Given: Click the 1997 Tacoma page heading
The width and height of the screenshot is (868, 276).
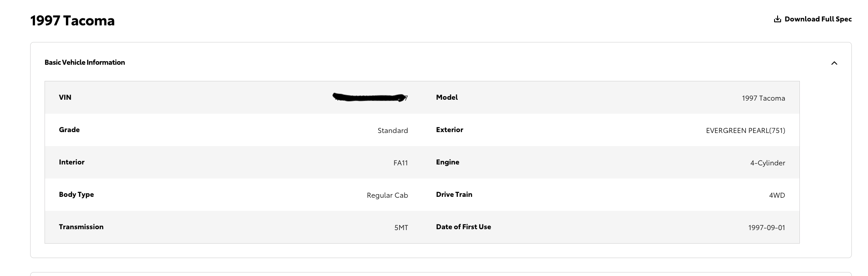Looking at the screenshot, I should click(x=73, y=21).
